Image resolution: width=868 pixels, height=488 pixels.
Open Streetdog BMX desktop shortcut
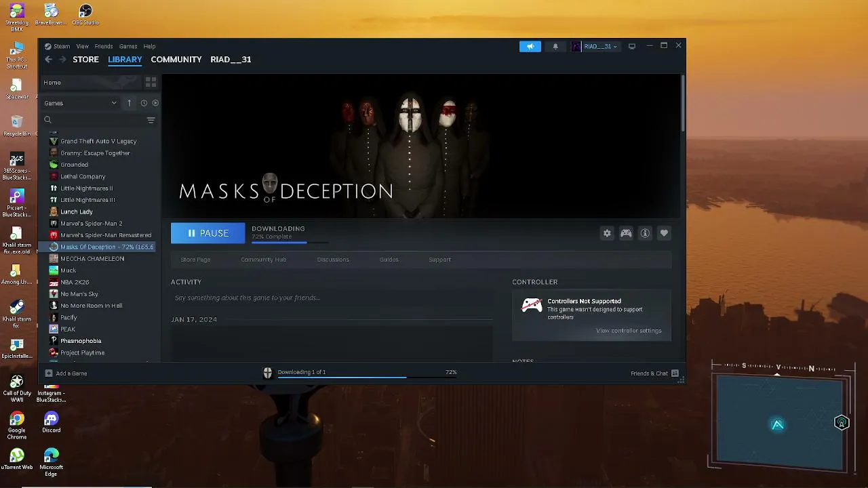click(x=17, y=18)
